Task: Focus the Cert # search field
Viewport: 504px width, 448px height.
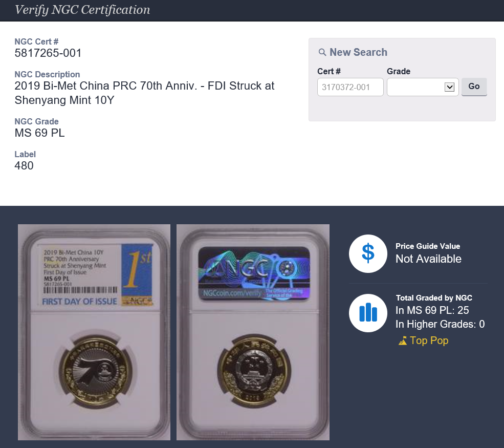Action: pos(350,87)
